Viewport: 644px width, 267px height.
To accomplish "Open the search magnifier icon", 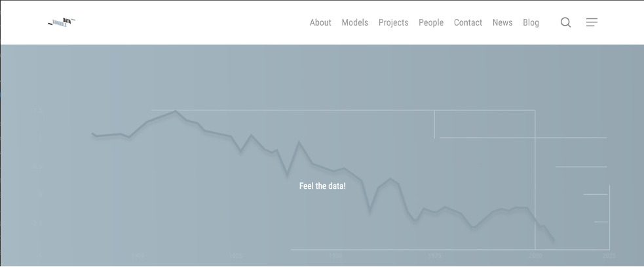I will point(565,22).
